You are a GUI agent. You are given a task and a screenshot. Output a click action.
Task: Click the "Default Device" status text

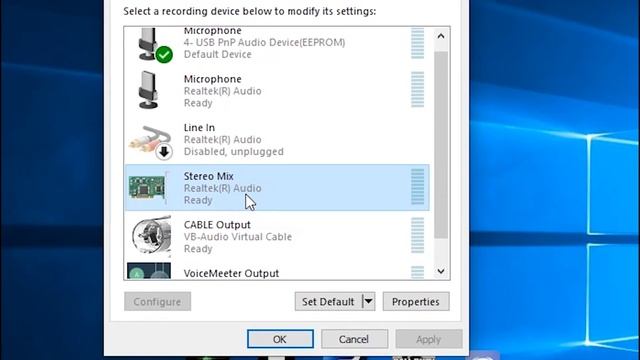(x=218, y=54)
